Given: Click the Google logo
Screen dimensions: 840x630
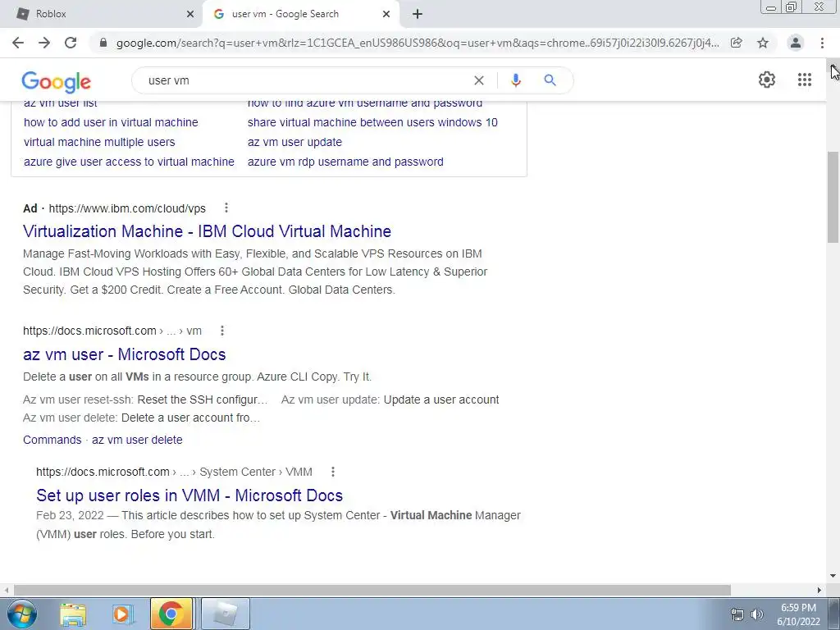Looking at the screenshot, I should coord(57,81).
